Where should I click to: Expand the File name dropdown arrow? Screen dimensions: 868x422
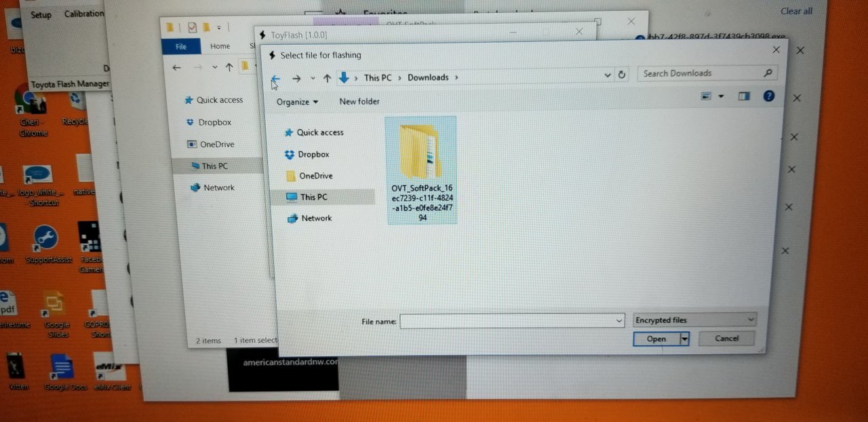[x=618, y=320]
